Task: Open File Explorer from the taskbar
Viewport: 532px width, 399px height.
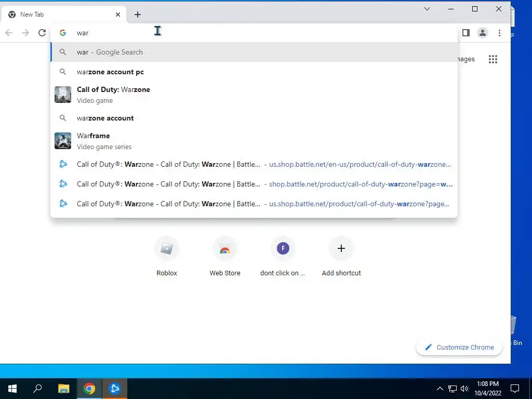Action: [63, 389]
